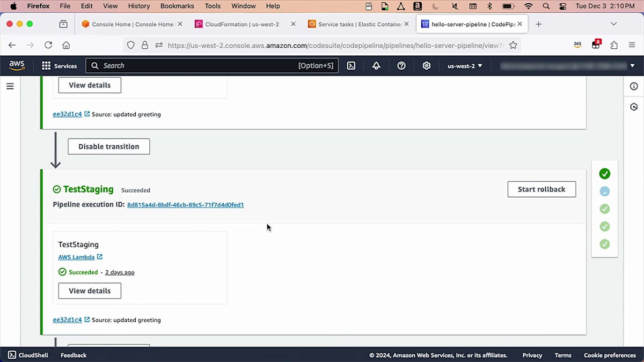This screenshot has height=362, width=644.
Task: Click Start rollback button
Action: [541, 189]
